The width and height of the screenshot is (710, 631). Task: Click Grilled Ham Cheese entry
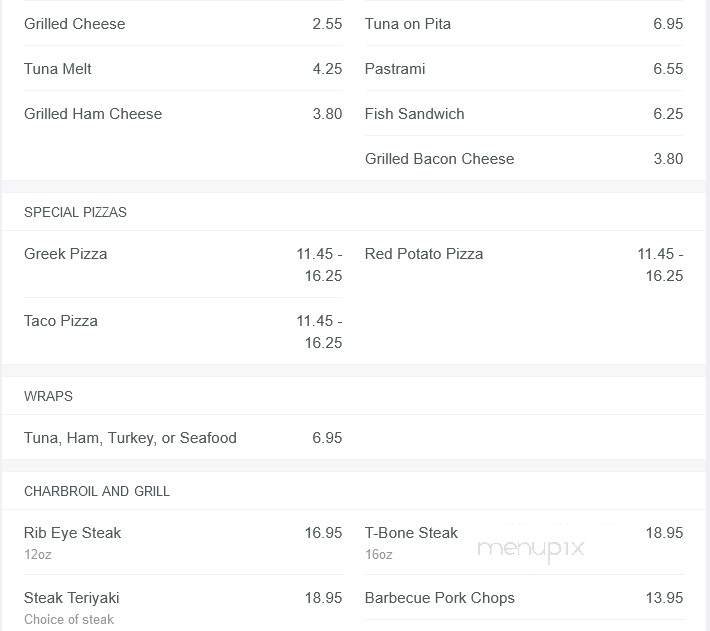(x=93, y=114)
